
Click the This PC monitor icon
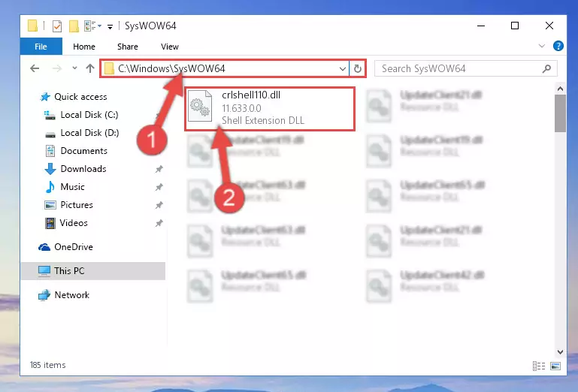(x=44, y=271)
